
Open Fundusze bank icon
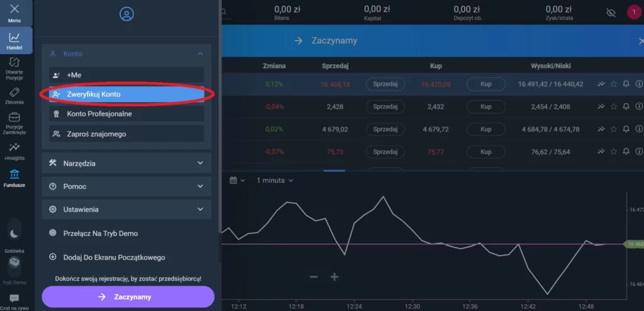[x=14, y=178]
